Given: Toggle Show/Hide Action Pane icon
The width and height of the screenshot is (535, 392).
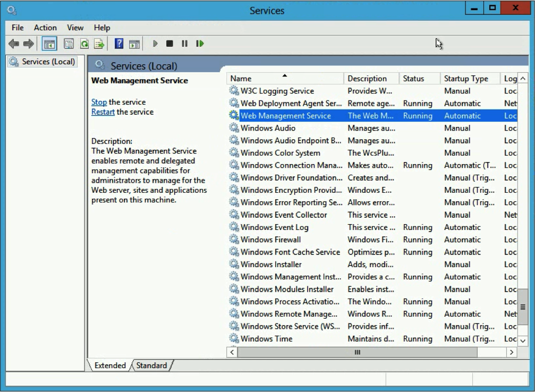Looking at the screenshot, I should point(134,44).
